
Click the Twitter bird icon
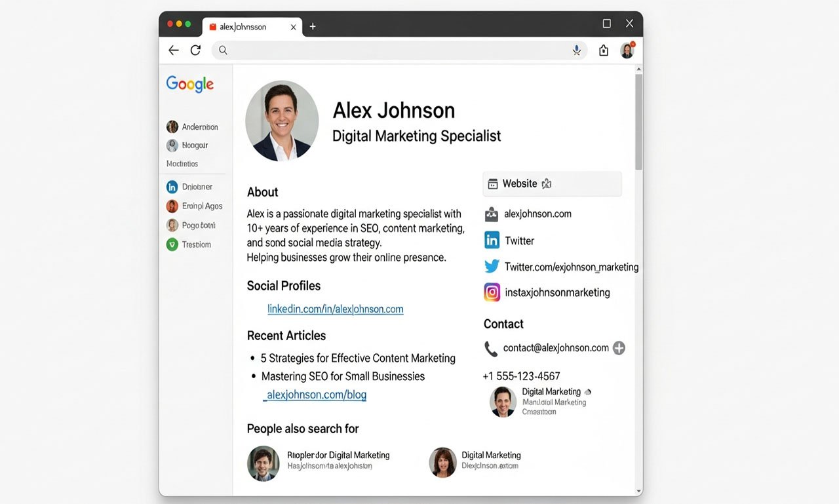click(492, 267)
